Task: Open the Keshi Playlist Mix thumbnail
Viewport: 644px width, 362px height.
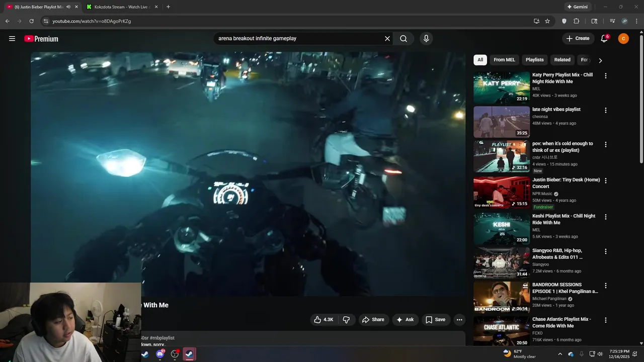Action: pyautogui.click(x=502, y=228)
